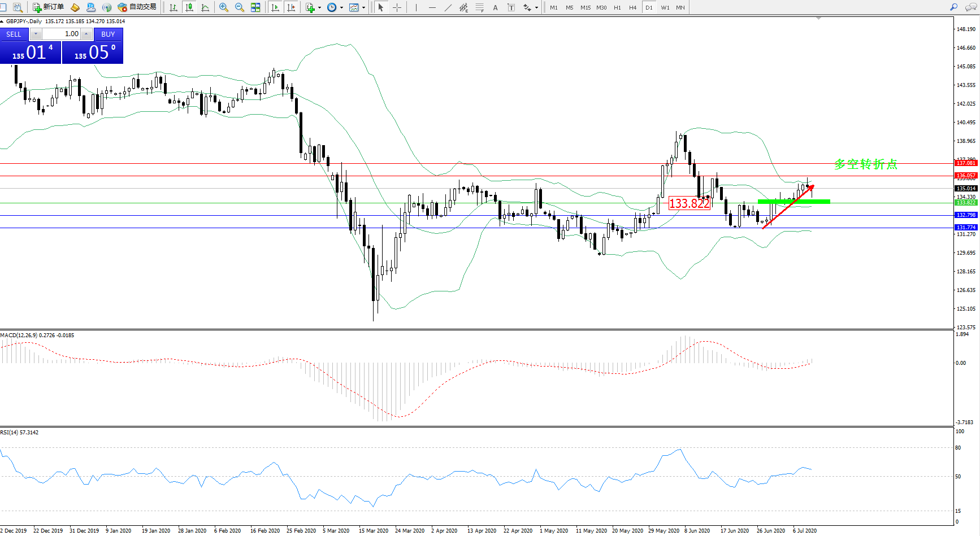This screenshot has width=980, height=536.
Task: Click the lot volume input field
Action: point(62,34)
